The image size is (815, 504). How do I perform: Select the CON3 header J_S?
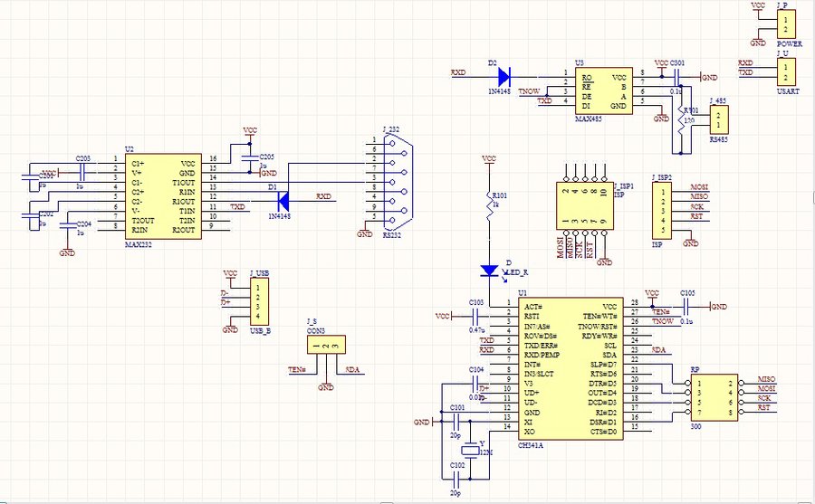tap(326, 345)
